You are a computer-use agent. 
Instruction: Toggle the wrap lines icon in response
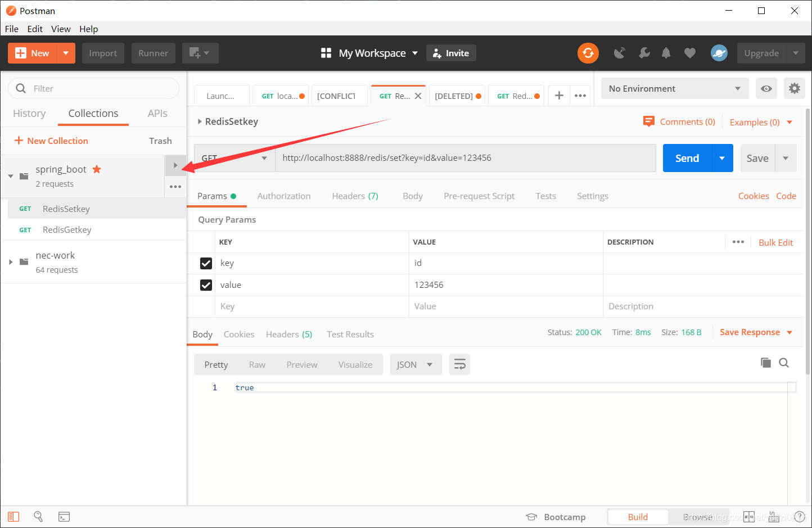coord(459,365)
